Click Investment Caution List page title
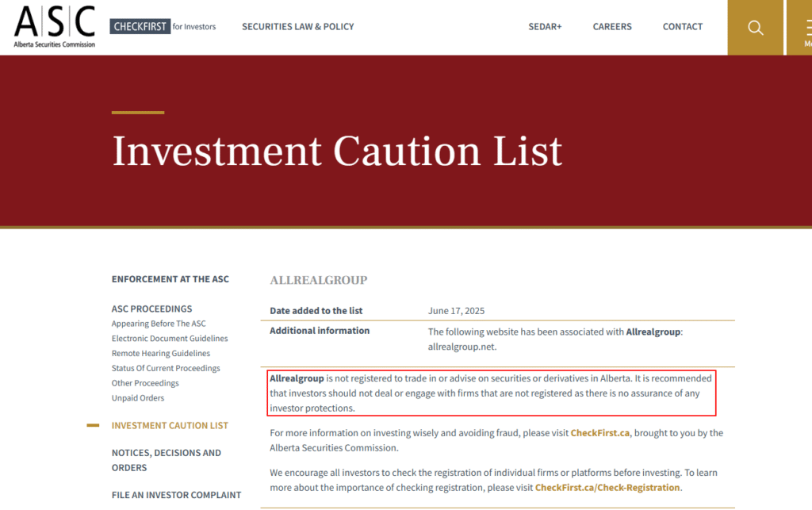Image resolution: width=812 pixels, height=510 pixels. pos(337,151)
